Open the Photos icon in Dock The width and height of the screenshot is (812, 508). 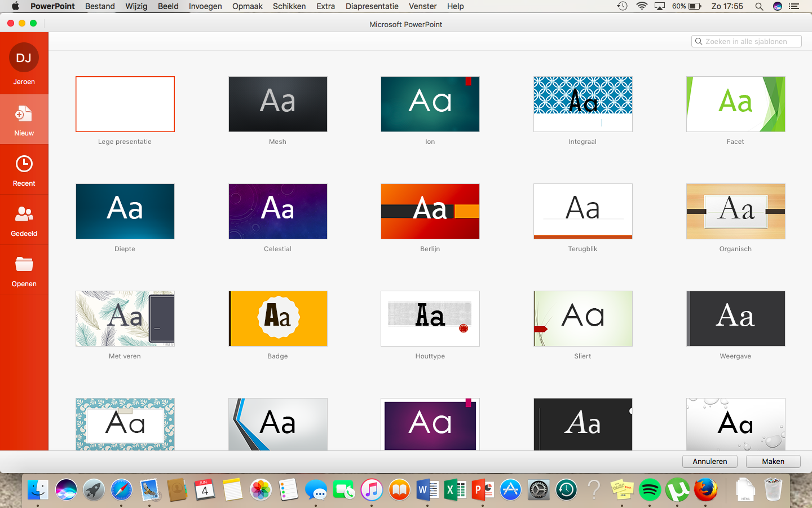point(261,489)
